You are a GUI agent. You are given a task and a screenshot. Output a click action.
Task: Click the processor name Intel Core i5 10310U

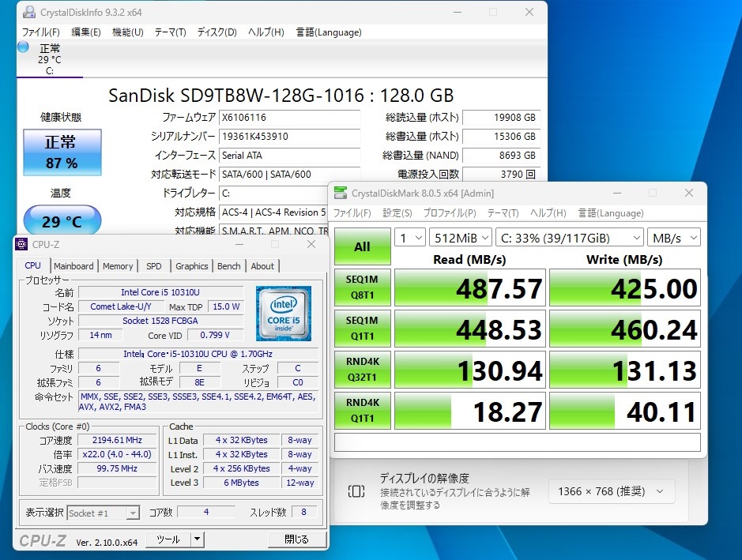coord(160,292)
